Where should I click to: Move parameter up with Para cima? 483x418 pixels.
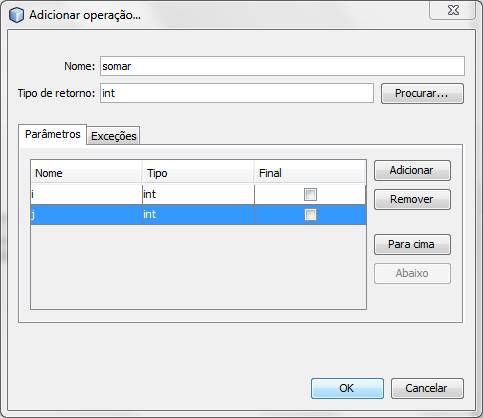coord(412,245)
